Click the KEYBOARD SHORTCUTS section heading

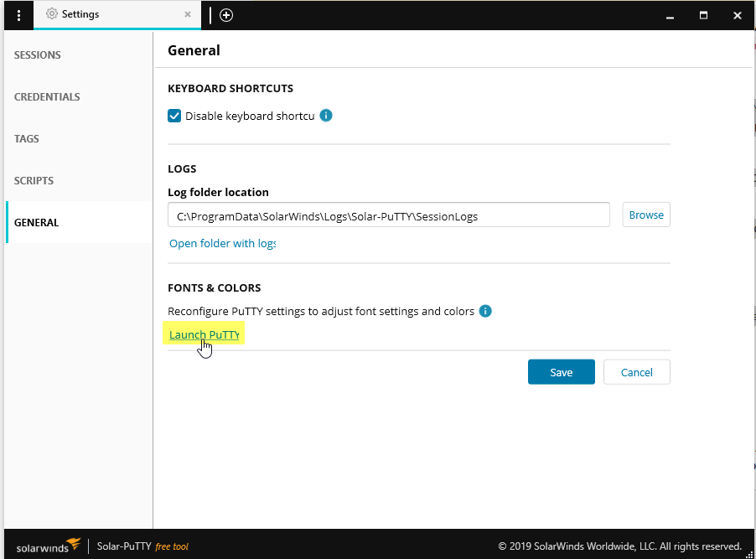pyautogui.click(x=230, y=89)
